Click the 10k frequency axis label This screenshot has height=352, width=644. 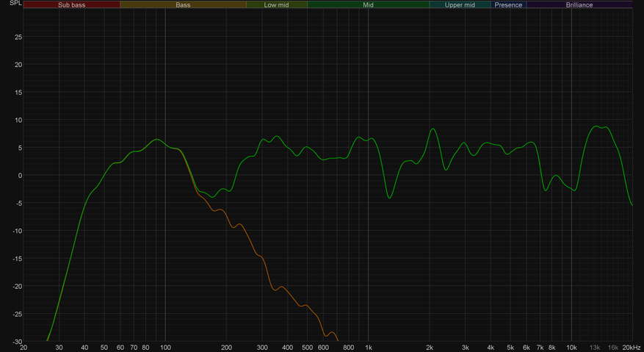click(571, 347)
